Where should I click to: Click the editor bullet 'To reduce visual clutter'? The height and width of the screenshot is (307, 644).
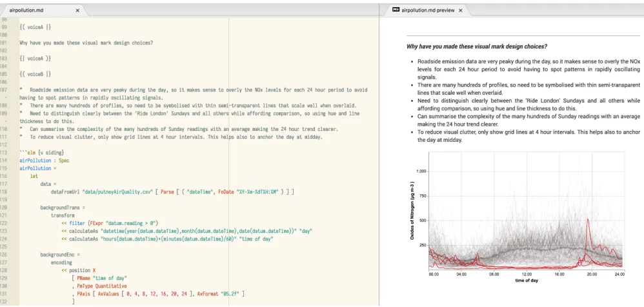[171, 137]
